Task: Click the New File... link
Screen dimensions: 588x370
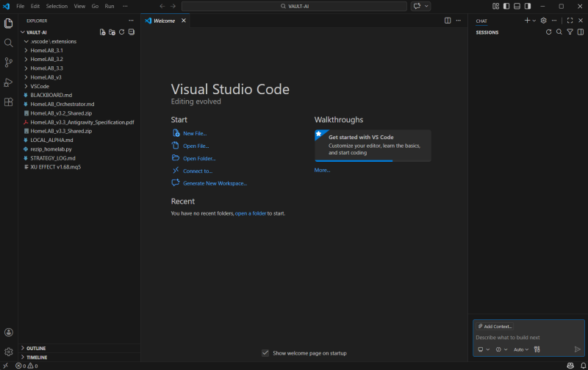Action: pyautogui.click(x=195, y=133)
